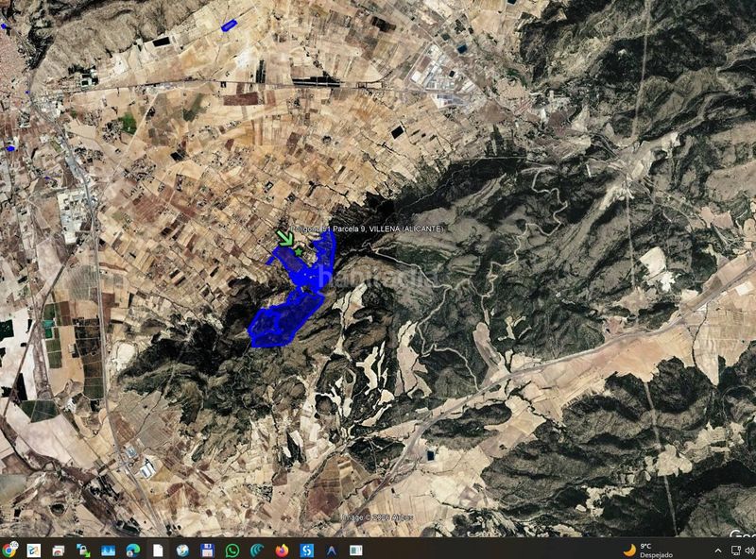Click the green placemark arrow on the map
The image size is (756, 559).
pos(285,238)
